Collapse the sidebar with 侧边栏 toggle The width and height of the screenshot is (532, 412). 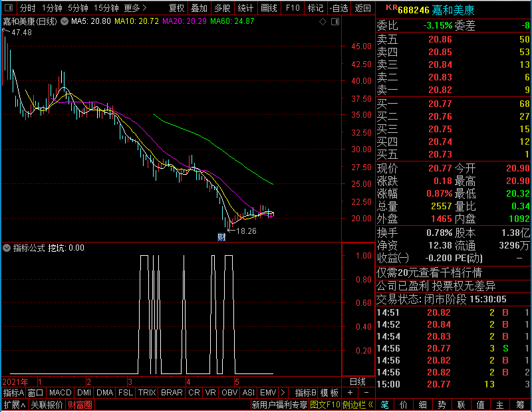[x=357, y=405]
